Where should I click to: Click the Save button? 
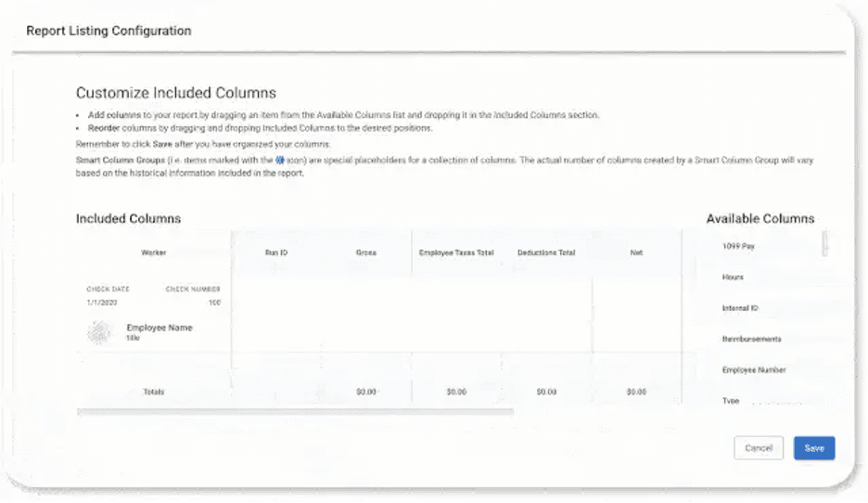[814, 448]
